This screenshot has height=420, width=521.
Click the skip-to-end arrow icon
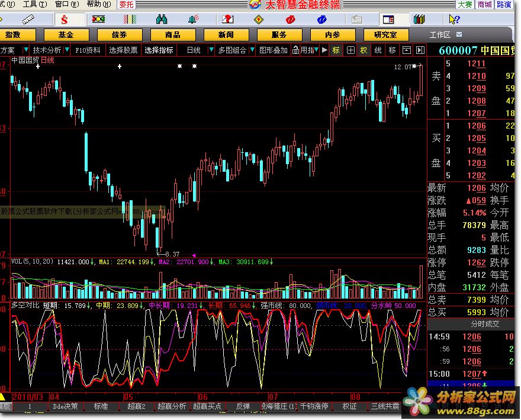coord(420,50)
